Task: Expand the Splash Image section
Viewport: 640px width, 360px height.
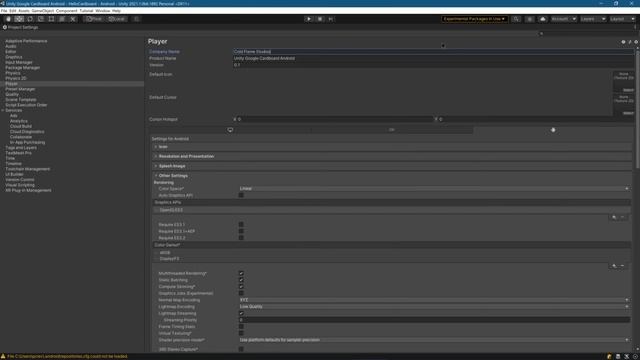Action: [391, 166]
